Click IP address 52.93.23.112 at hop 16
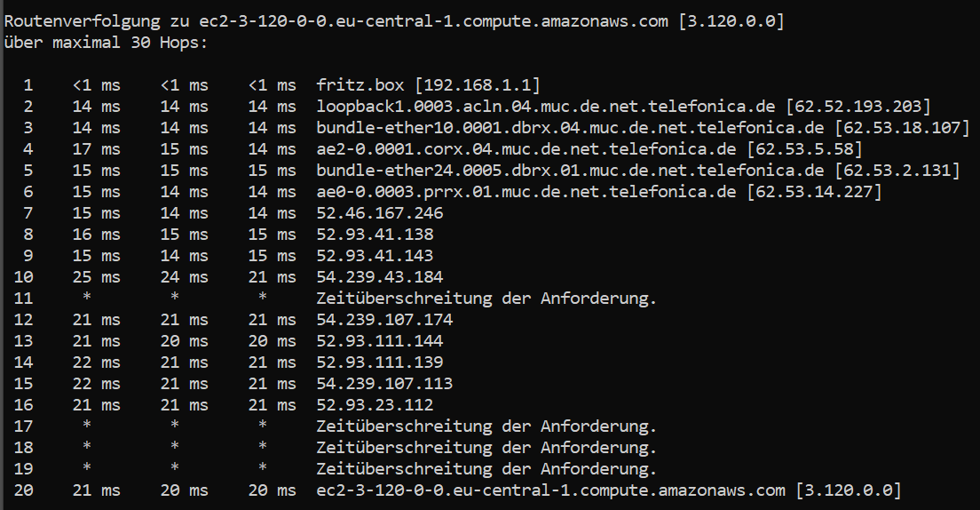The image size is (980, 510). [x=375, y=405]
